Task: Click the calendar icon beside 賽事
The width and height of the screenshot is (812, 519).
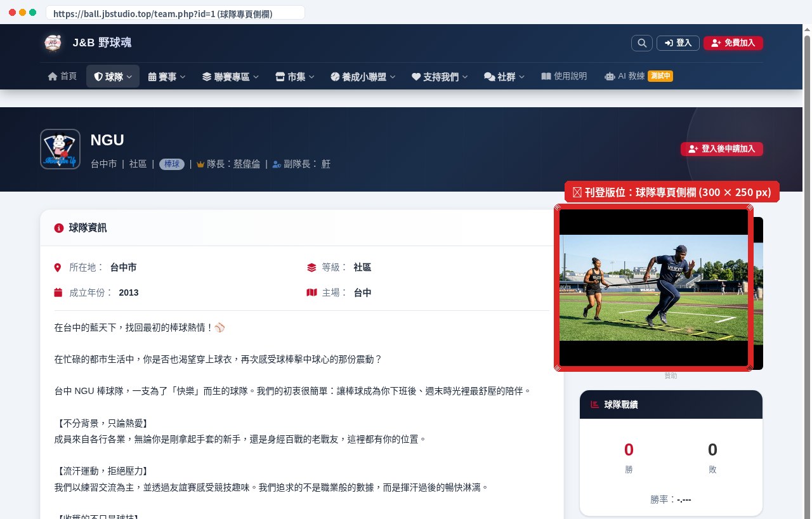Action: point(152,77)
